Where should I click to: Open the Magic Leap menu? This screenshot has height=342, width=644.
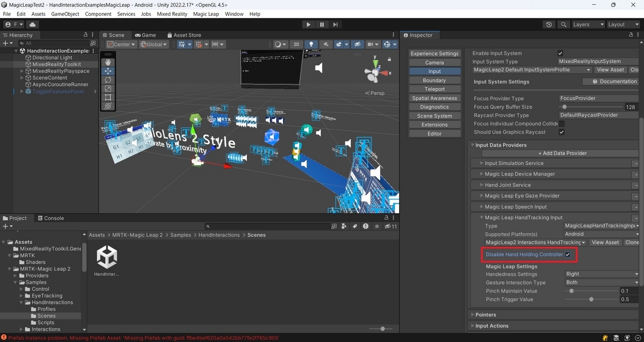click(x=206, y=14)
